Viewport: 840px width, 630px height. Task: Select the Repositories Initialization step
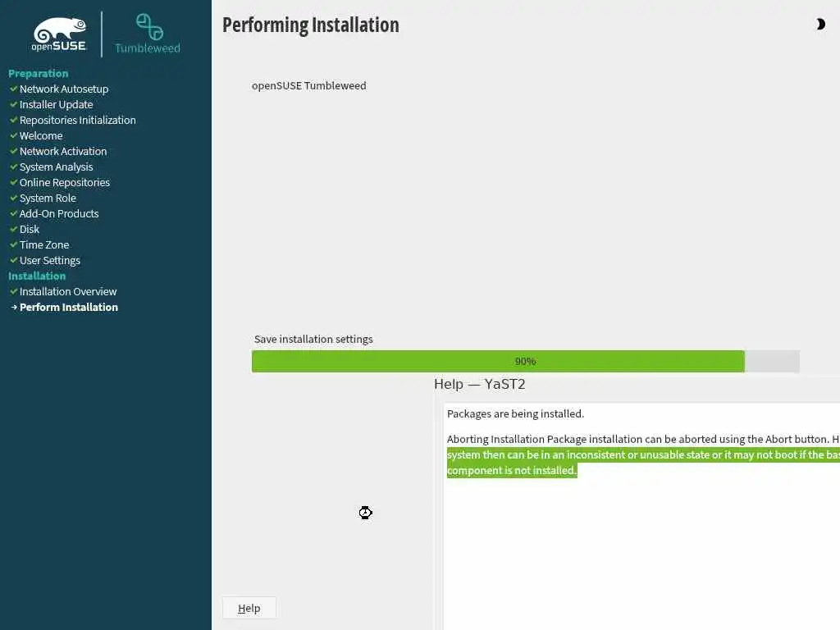[78, 120]
